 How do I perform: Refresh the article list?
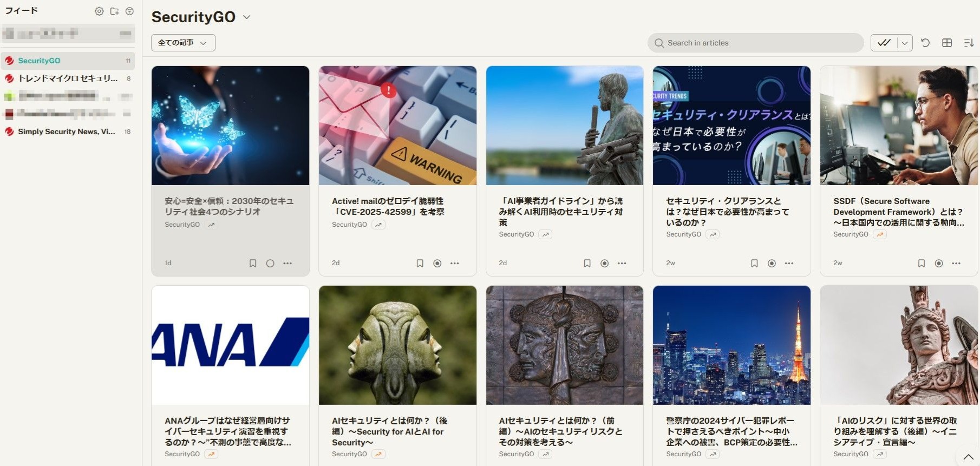point(925,43)
